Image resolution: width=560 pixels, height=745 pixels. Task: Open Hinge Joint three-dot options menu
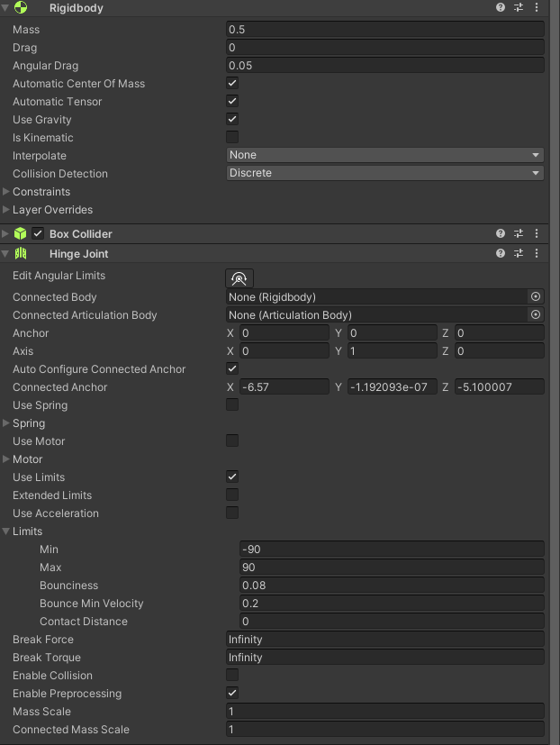click(537, 254)
